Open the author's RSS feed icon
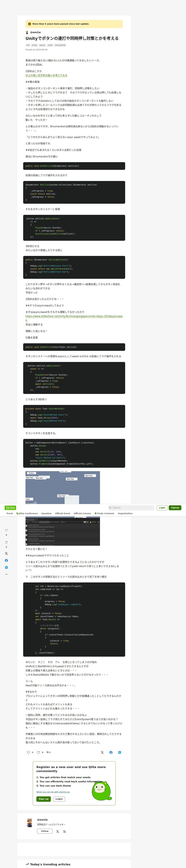186x868 pixels. (x=64, y=832)
